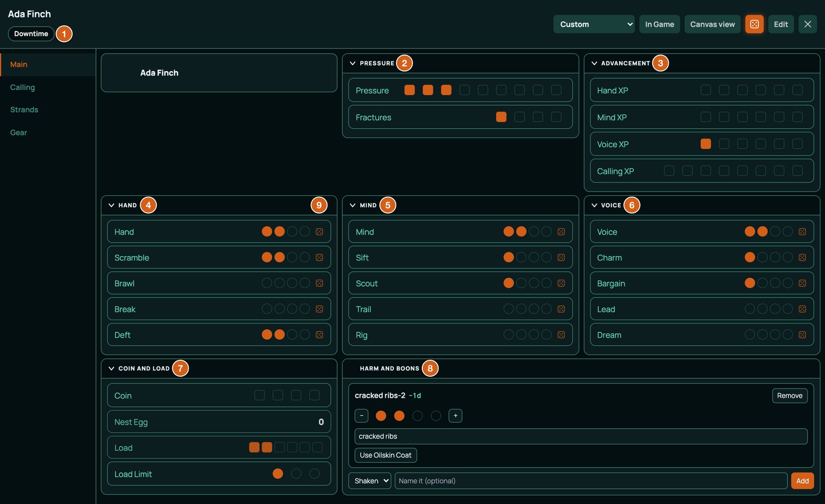The image size is (825, 504).
Task: Mark the second Fractures box
Action: [520, 117]
